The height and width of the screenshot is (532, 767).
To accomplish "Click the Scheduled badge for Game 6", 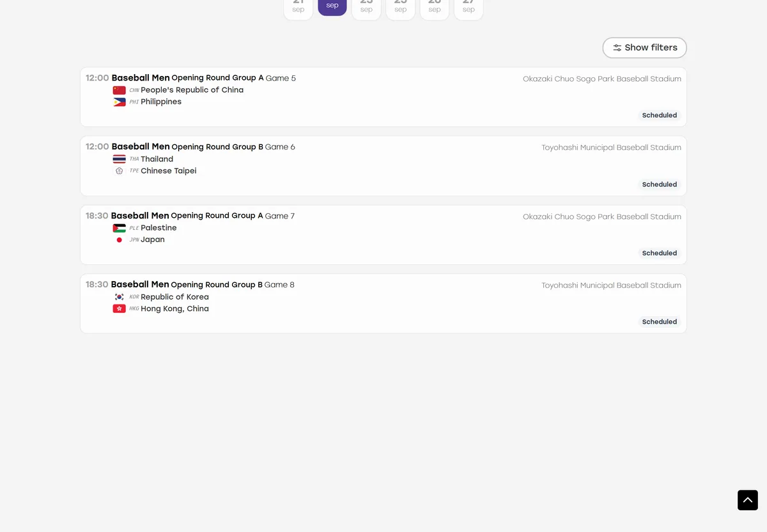I will coord(660,185).
